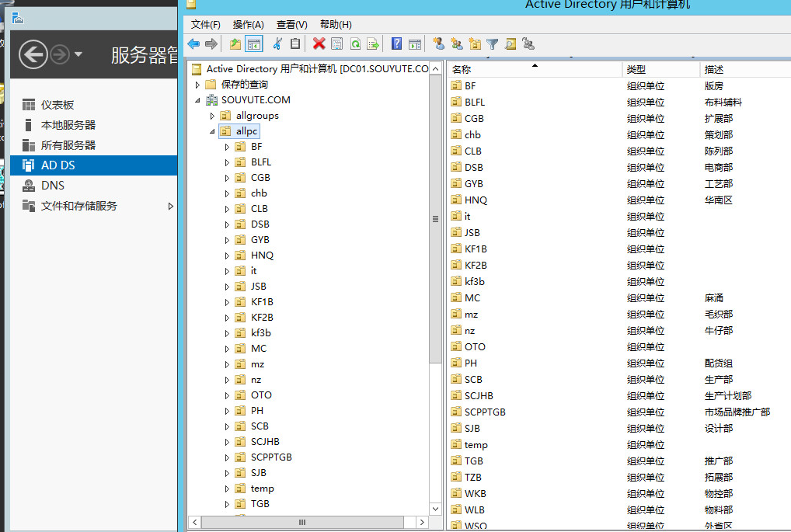Click the Find objects icon
Image resolution: width=791 pixels, height=532 pixels.
pyautogui.click(x=510, y=43)
